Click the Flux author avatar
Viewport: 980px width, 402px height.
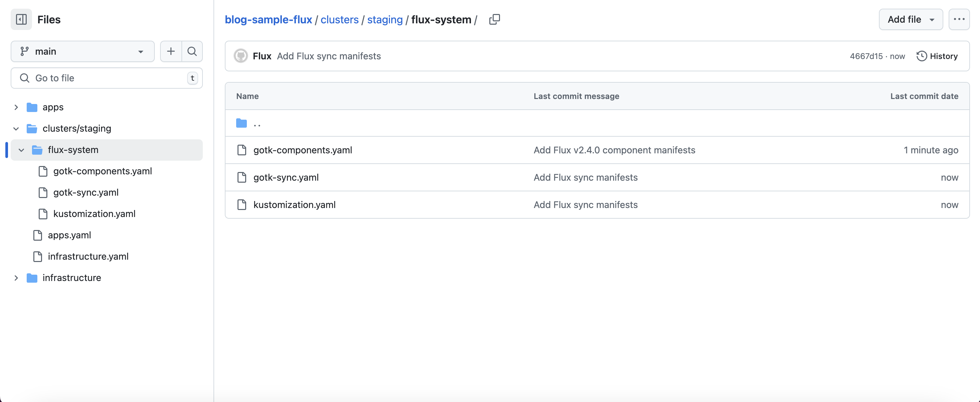[x=240, y=56]
